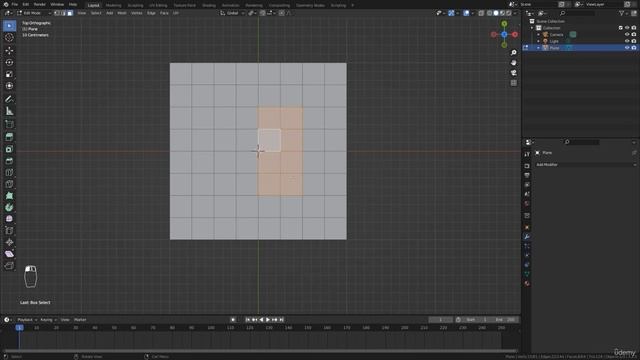Expand the Collection tree item
The width and height of the screenshot is (640, 360).
[532, 28]
